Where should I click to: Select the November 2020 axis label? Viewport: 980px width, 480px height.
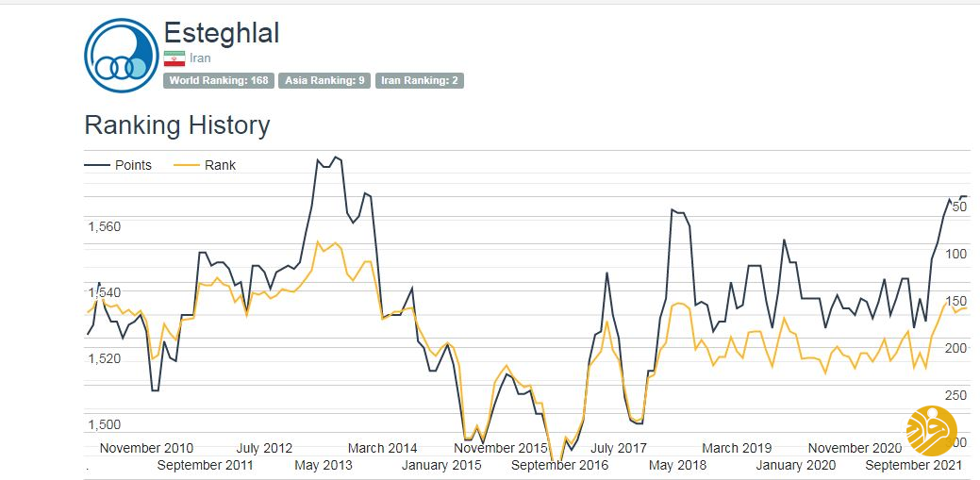tap(855, 448)
